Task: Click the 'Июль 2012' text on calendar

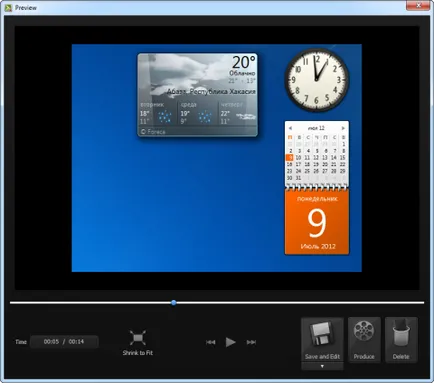Action: click(x=318, y=246)
